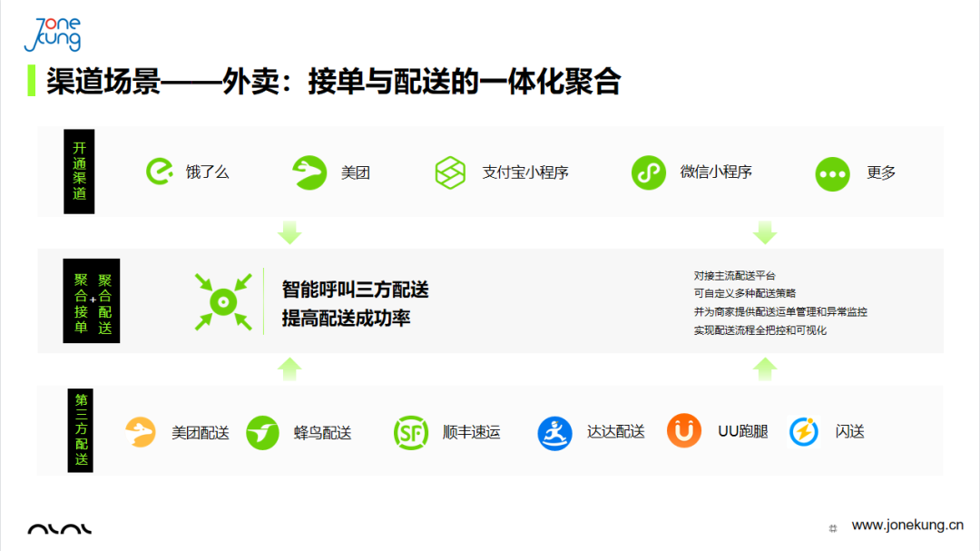The image size is (980, 551).
Task: Open the www.jonekung.cn link
Action: [907, 525]
